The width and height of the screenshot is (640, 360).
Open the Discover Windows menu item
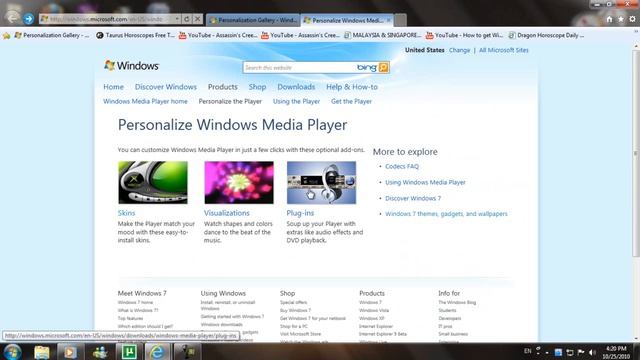[x=166, y=87]
